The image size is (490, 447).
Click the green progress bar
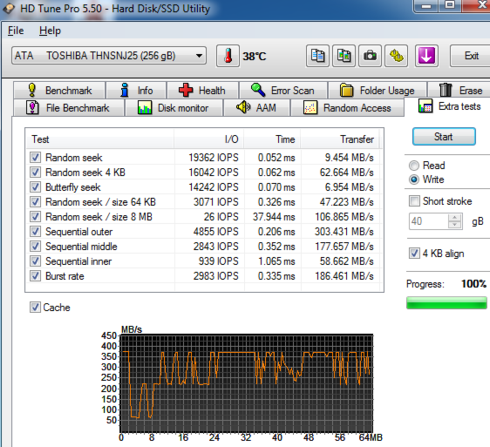(x=447, y=303)
